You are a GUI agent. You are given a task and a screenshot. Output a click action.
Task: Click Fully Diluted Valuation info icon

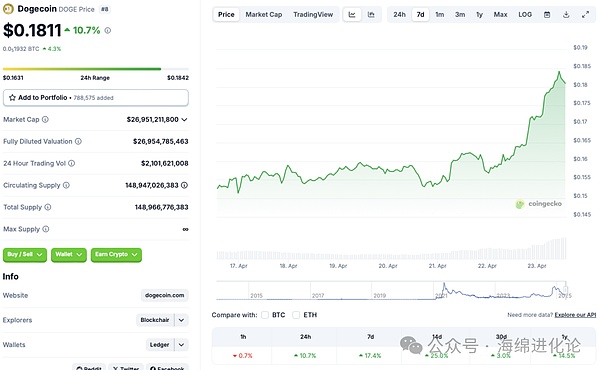(78, 141)
